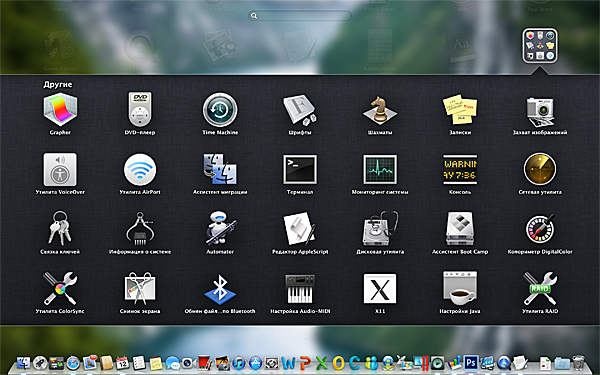Open the Grapher app

click(x=60, y=110)
